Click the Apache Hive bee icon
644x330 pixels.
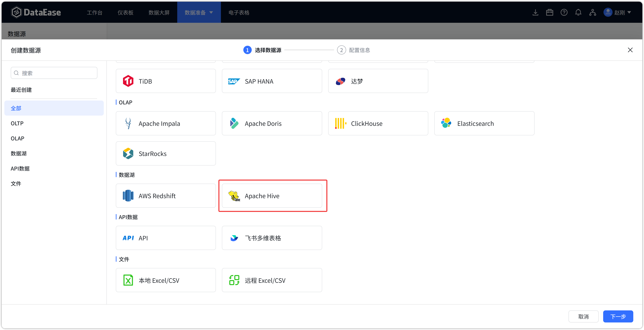click(x=234, y=196)
